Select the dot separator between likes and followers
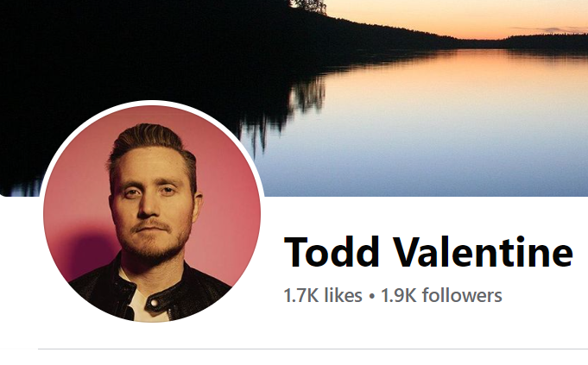Viewport: 588px width, 365px height. pos(371,296)
